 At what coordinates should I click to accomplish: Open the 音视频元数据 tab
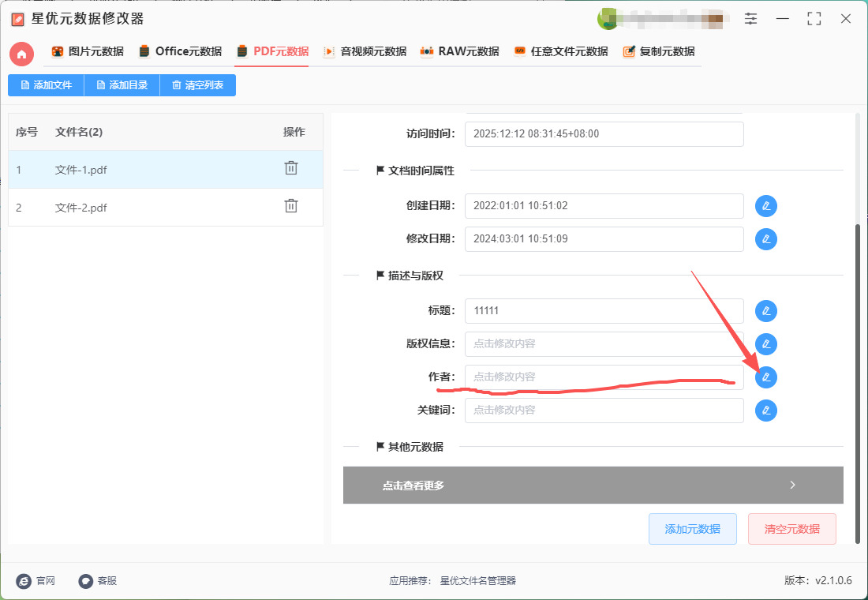click(x=365, y=51)
